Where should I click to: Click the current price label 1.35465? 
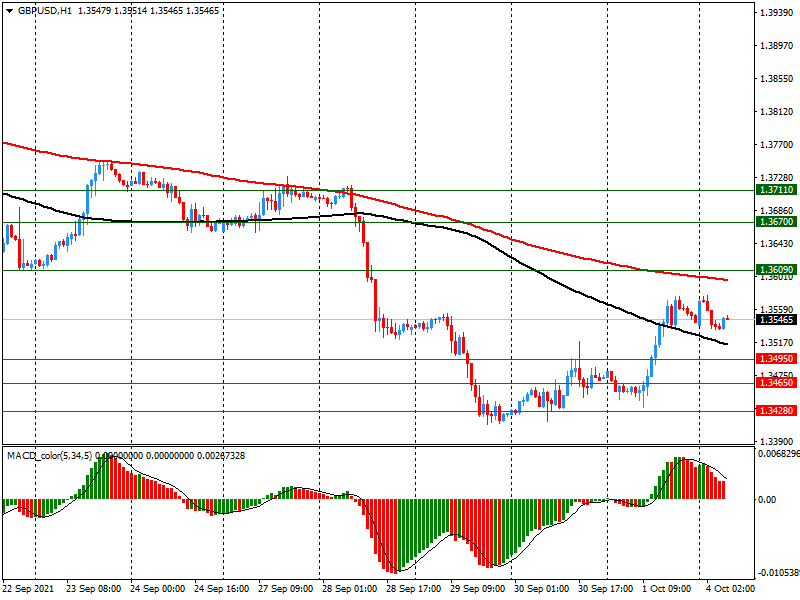[x=777, y=320]
